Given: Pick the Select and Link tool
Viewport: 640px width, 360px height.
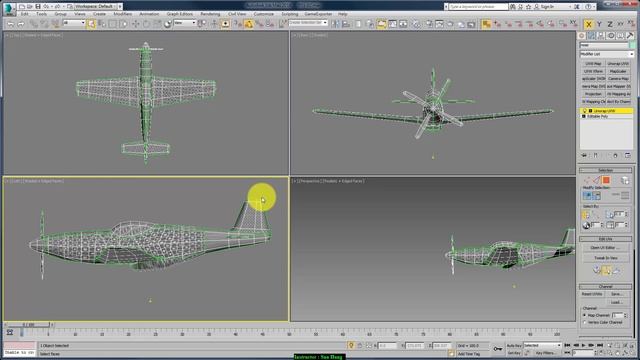Looking at the screenshot, I should click(33, 24).
